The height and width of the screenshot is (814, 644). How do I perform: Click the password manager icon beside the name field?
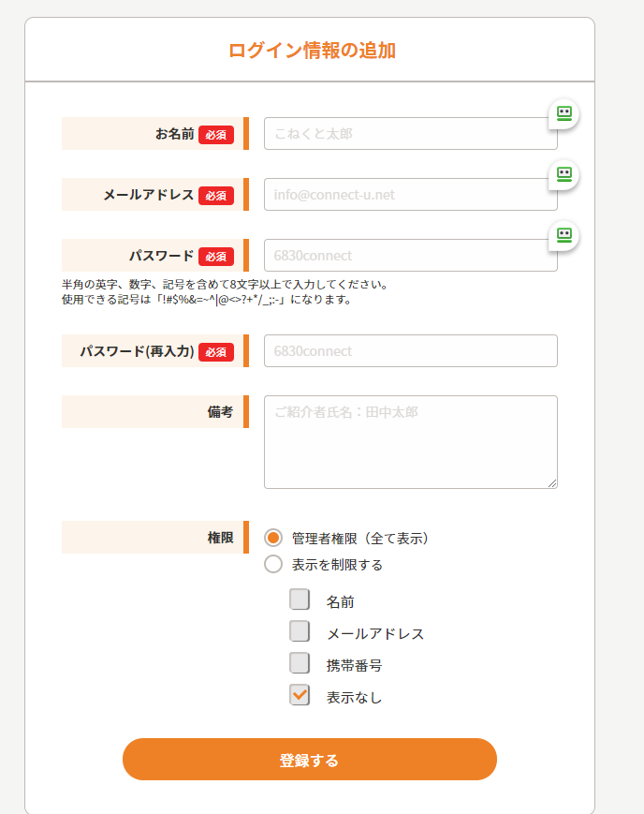click(563, 113)
